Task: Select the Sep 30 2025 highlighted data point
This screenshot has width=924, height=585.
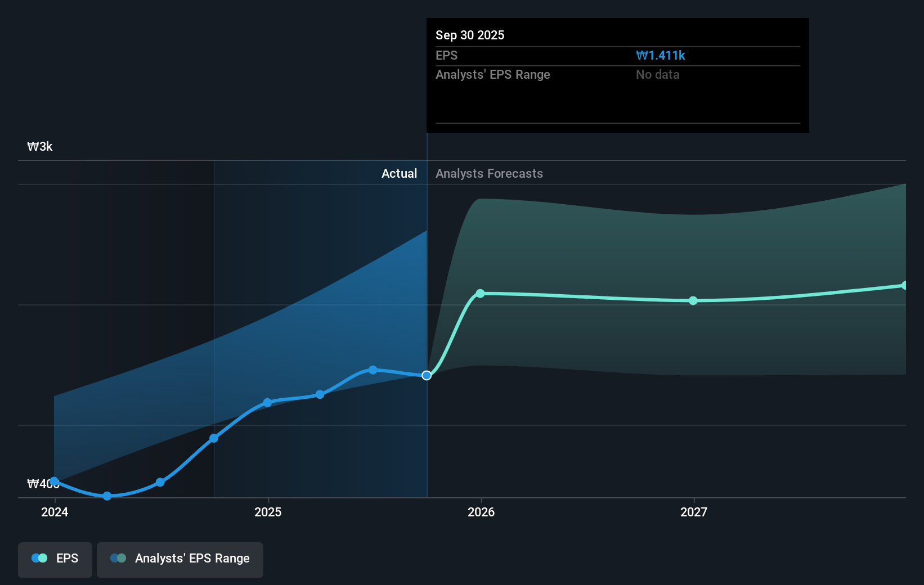Action: pyautogui.click(x=427, y=375)
